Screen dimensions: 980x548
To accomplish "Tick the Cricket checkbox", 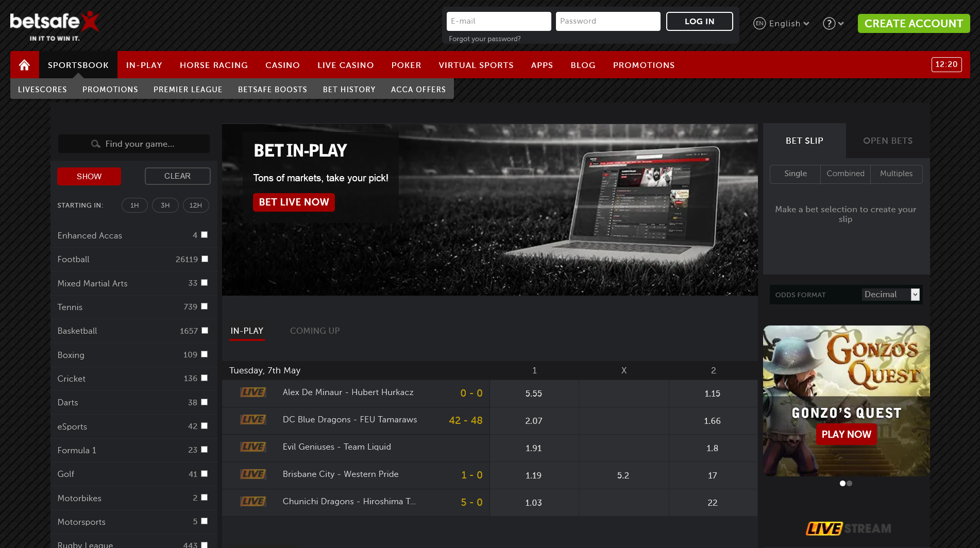I will point(205,378).
